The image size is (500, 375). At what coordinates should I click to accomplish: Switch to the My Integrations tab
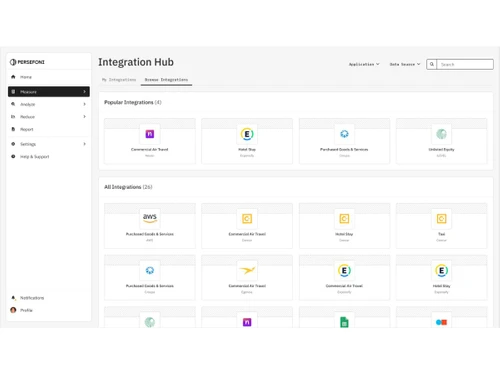point(119,80)
